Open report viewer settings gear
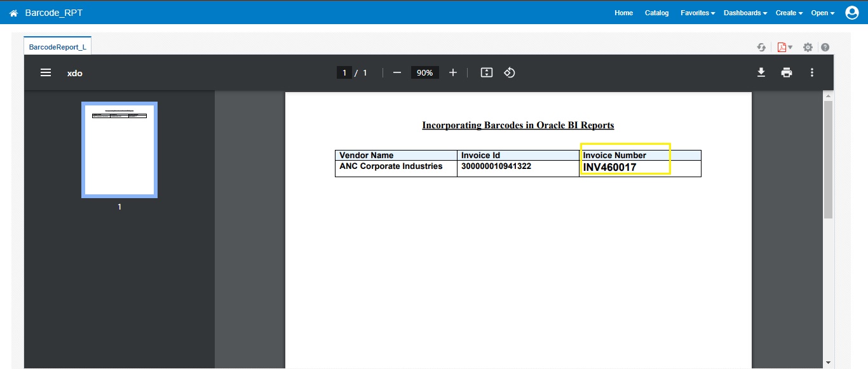Image resolution: width=868 pixels, height=369 pixels. 807,46
